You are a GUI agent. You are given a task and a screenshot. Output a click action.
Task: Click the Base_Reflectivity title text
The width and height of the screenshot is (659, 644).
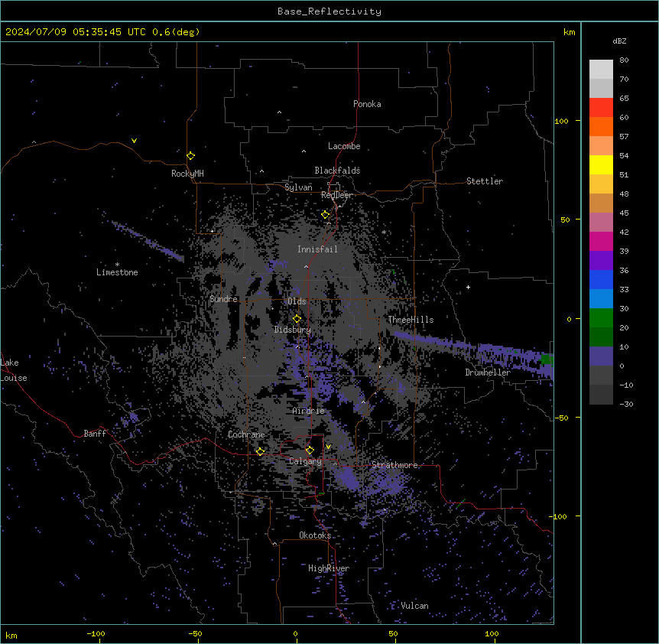[329, 11]
